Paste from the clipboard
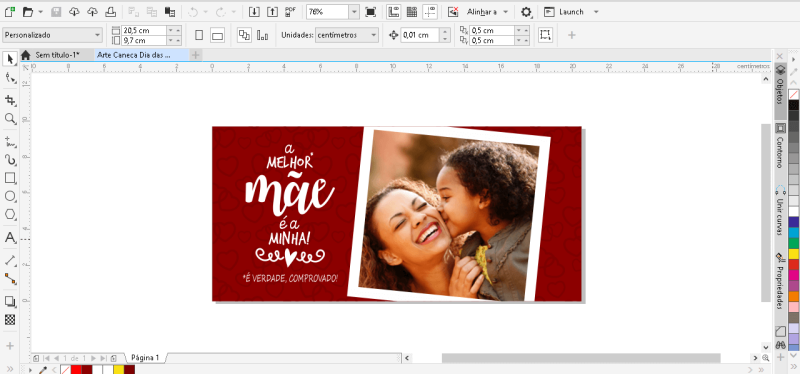 point(170,11)
